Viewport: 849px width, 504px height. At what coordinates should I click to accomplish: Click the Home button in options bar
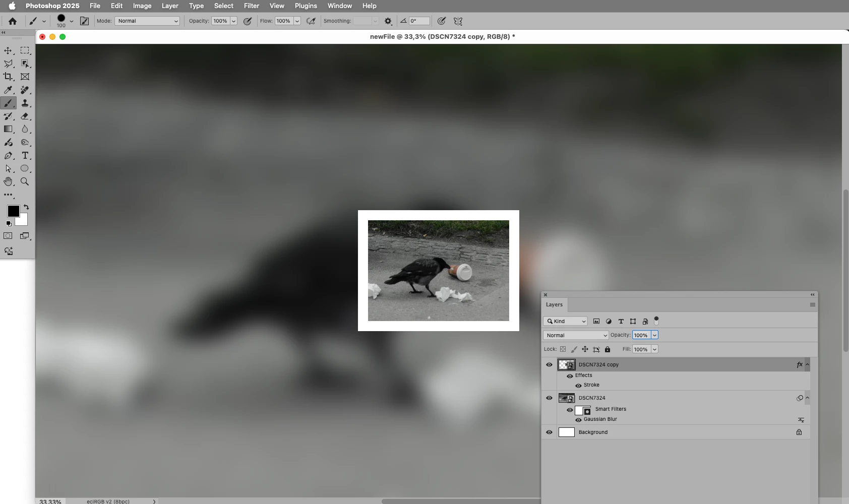point(13,21)
